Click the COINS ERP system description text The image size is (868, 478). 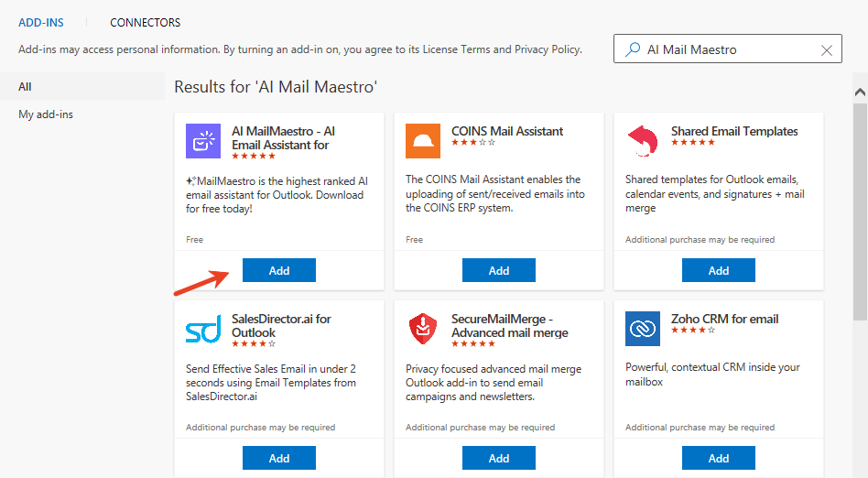(x=495, y=194)
